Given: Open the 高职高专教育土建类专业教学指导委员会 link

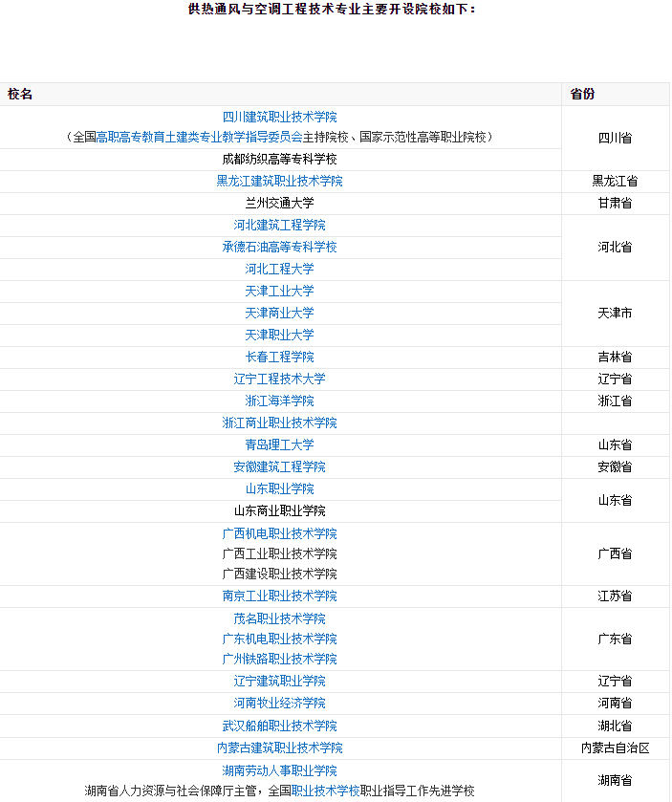Looking at the screenshot, I should tap(199, 137).
